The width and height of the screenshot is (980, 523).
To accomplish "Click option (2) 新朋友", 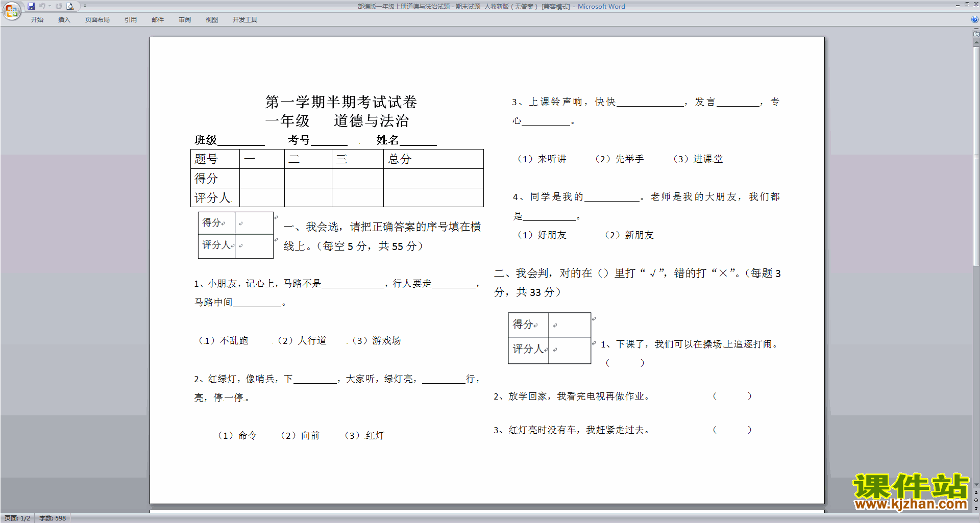I will click(x=629, y=235).
